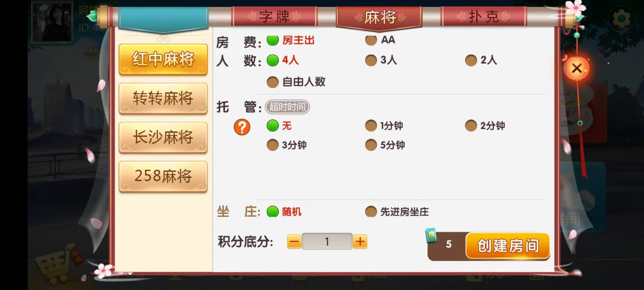Viewport: 644px width, 290px height.
Task: Increase base score with plus button
Action: click(x=360, y=242)
